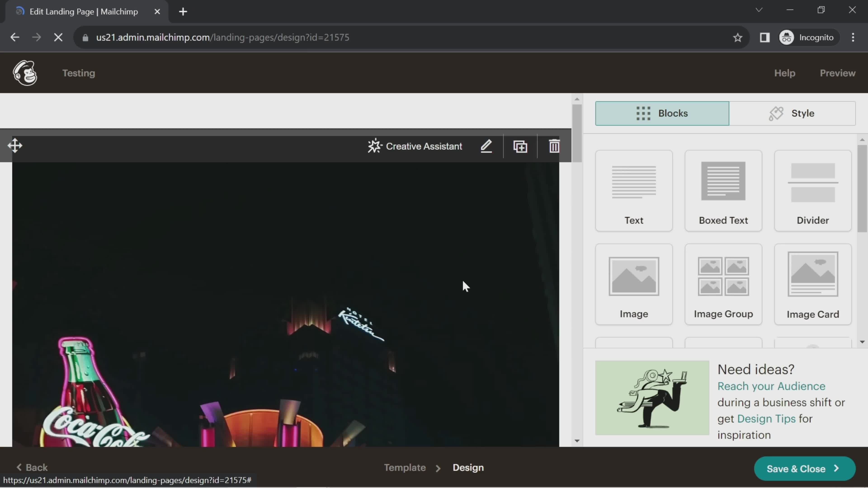The height and width of the screenshot is (488, 868).
Task: Click the blocks panel scroll up arrow
Action: (862, 140)
